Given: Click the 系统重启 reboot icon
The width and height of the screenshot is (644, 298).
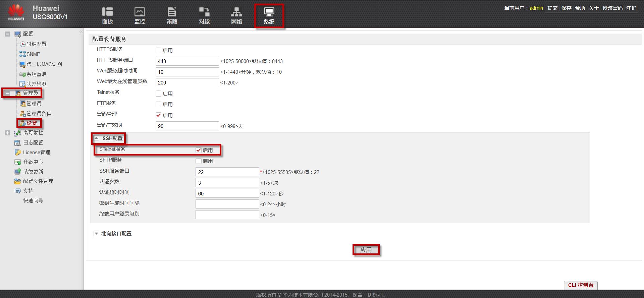Looking at the screenshot, I should 23,74.
